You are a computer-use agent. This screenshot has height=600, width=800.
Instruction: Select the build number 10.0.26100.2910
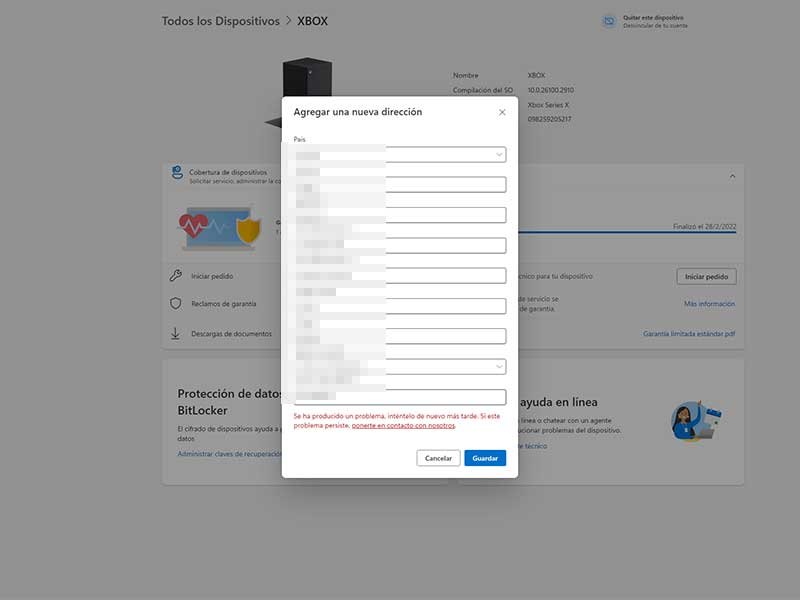pyautogui.click(x=551, y=90)
